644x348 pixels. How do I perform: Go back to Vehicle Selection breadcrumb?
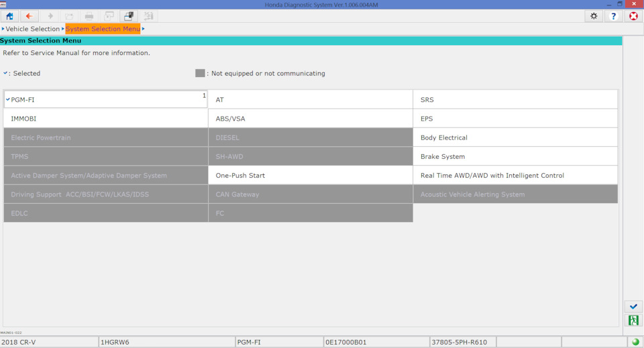[32, 29]
